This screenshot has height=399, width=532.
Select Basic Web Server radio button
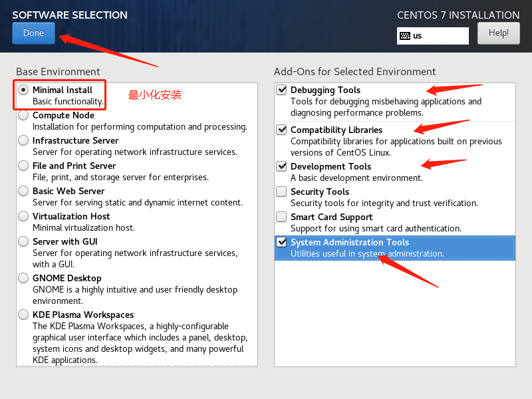(23, 191)
